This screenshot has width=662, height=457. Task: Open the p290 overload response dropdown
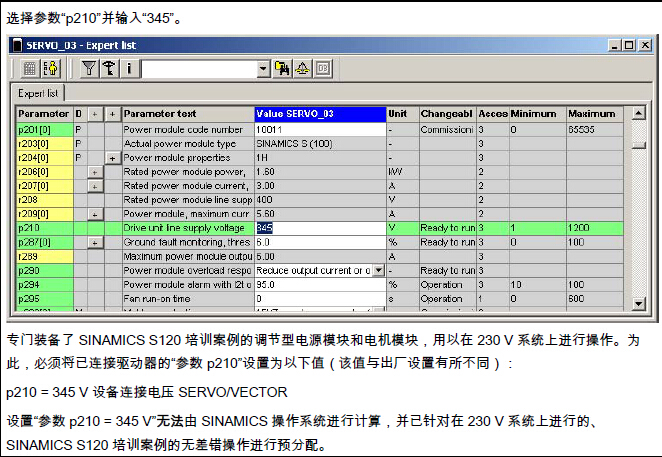pyautogui.click(x=379, y=270)
